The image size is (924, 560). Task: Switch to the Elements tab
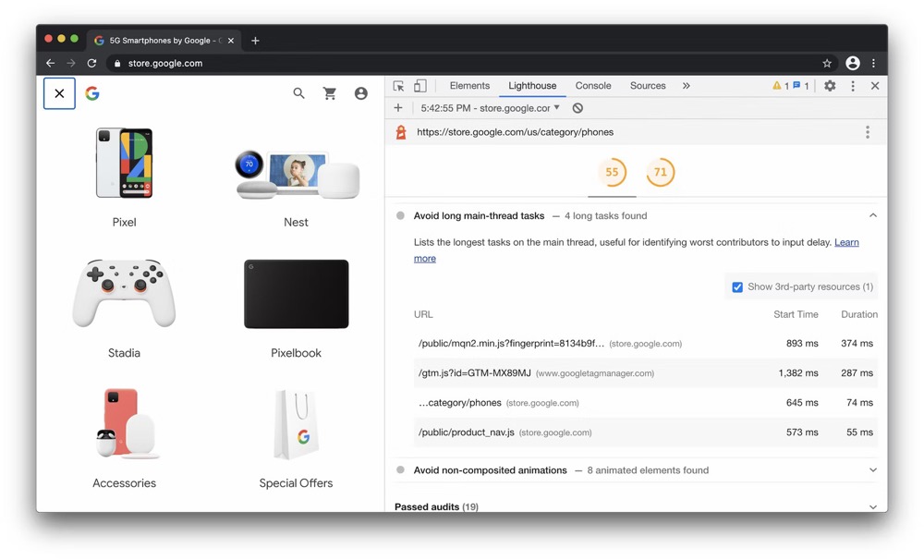(x=469, y=85)
